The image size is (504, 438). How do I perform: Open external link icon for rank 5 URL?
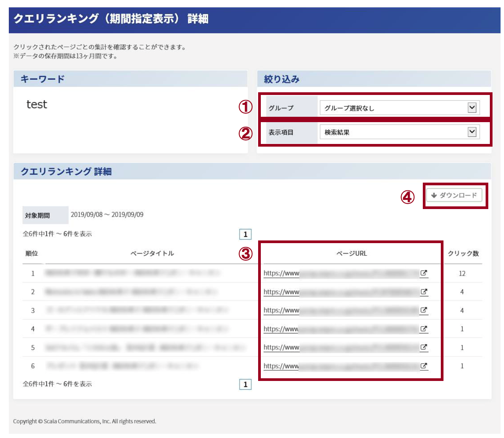[x=424, y=347]
